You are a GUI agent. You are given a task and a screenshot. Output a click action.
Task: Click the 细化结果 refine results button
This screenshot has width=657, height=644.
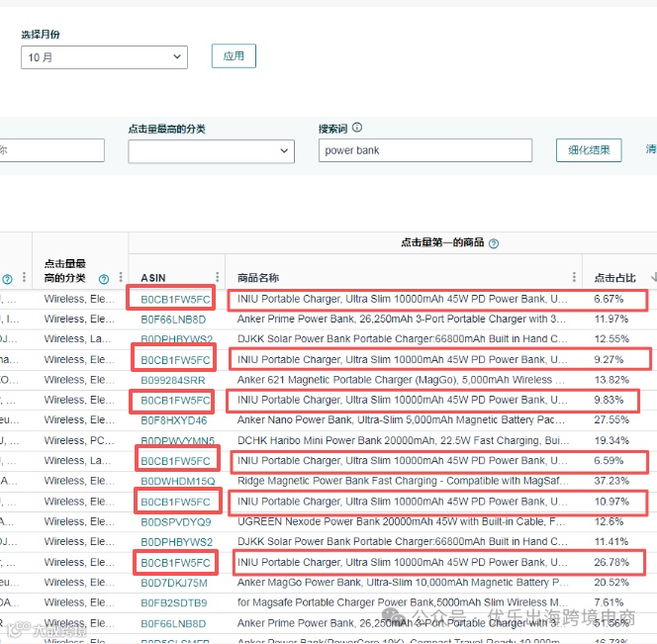click(x=589, y=150)
